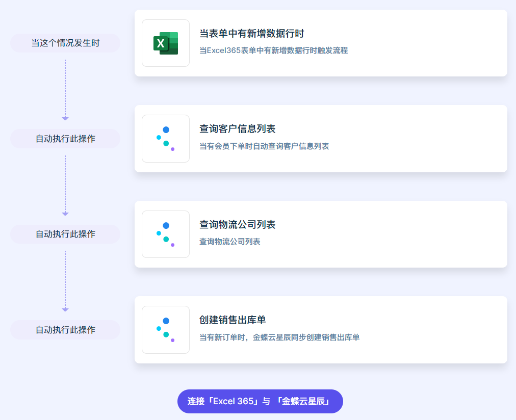Screen dimensions: 516x420
Task: Open the 查询客户信息列表 step title
Action: [x=237, y=129]
